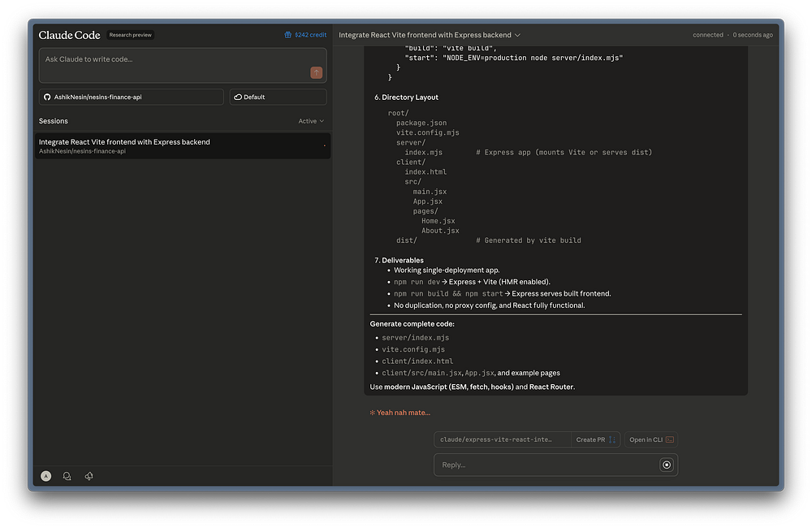This screenshot has height=528, width=812.
Task: Click the GitHub icon in the repository selector
Action: [x=47, y=97]
